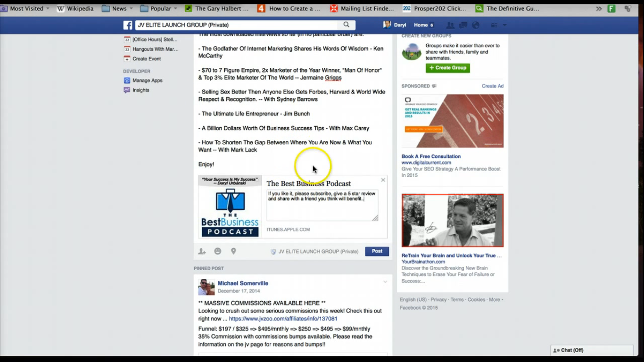This screenshot has width=644, height=362.
Task: Click the Insights link
Action: [x=141, y=90]
